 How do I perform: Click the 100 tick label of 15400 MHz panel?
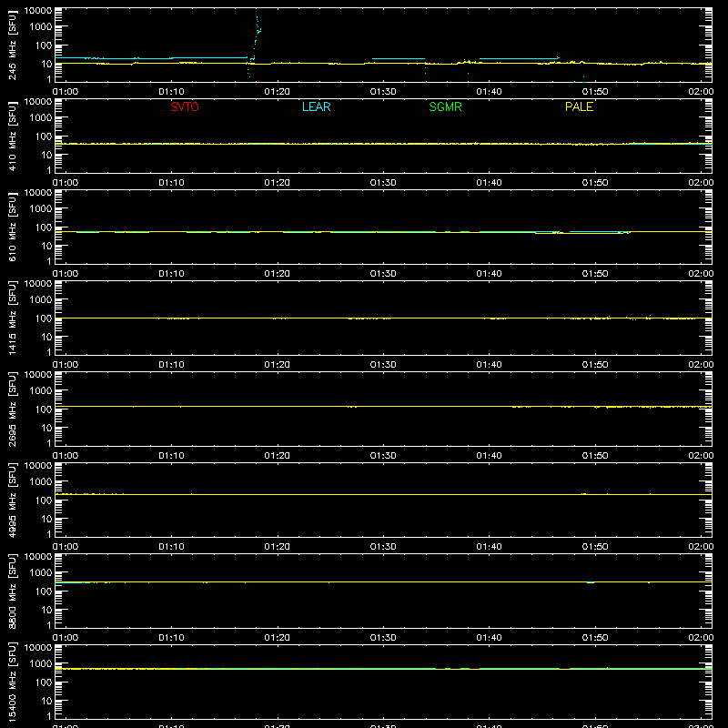coord(43,682)
